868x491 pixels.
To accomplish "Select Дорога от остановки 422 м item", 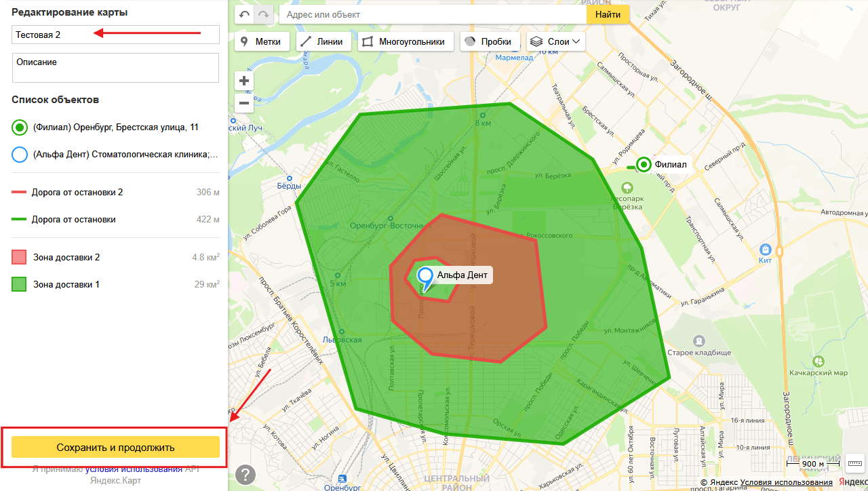I will pos(115,219).
